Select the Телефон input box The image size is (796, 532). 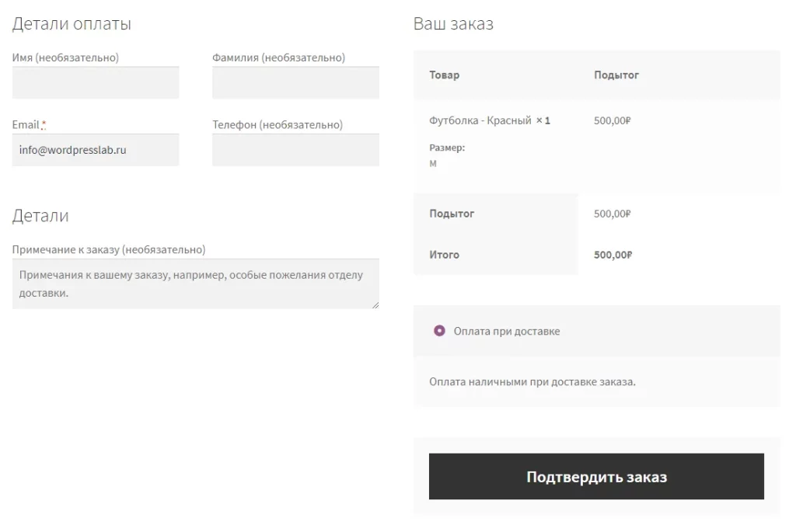(295, 150)
